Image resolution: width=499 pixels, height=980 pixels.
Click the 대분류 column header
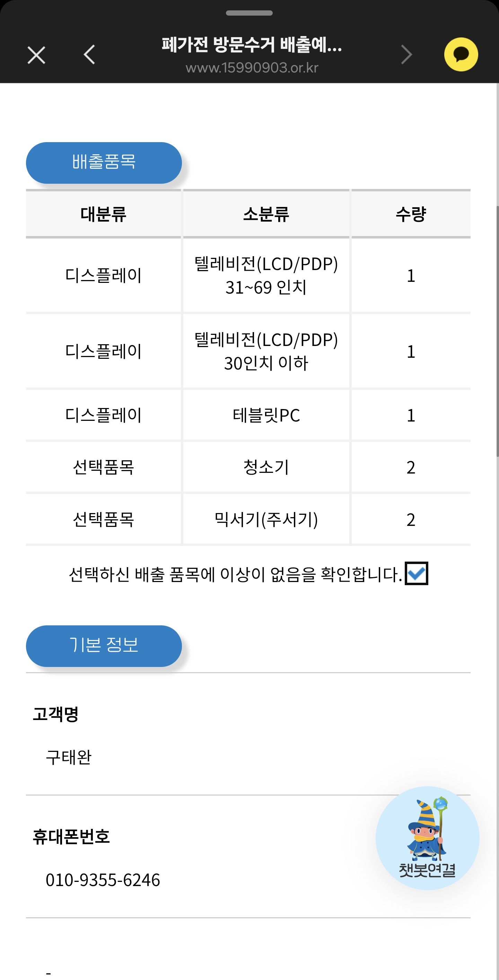coord(104,214)
